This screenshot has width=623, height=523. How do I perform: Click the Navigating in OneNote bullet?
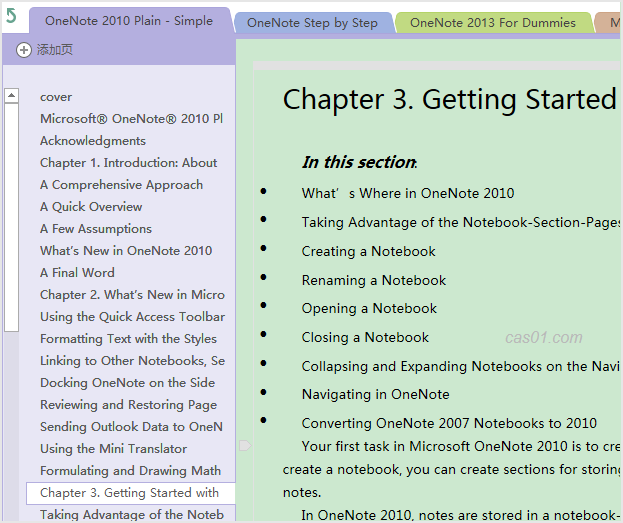[375, 395]
